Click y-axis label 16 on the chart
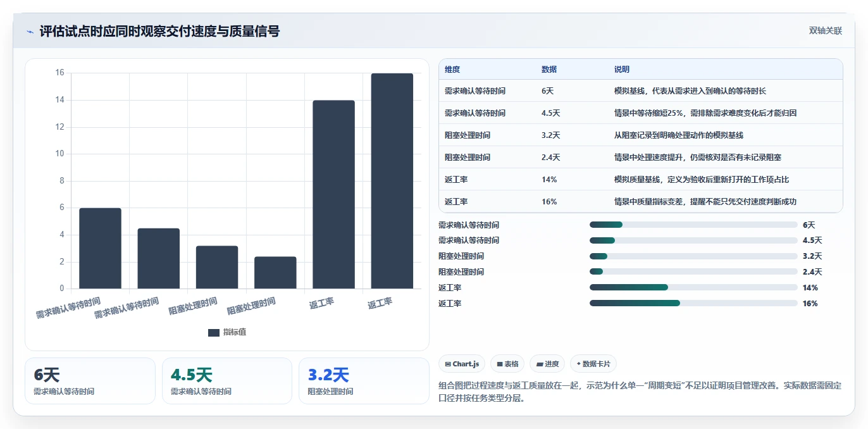Image resolution: width=868 pixels, height=429 pixels. pyautogui.click(x=59, y=73)
